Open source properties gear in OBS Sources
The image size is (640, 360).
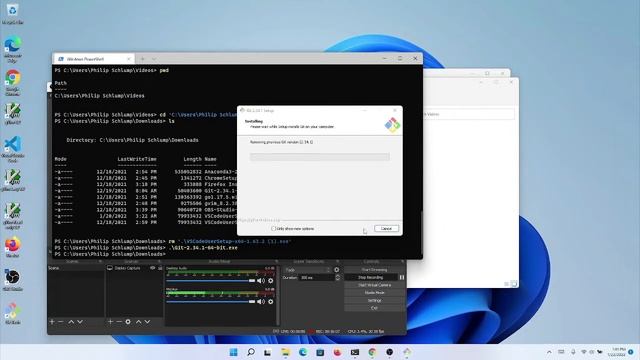pos(128,322)
